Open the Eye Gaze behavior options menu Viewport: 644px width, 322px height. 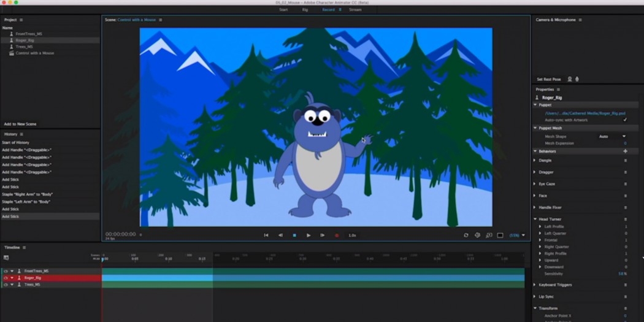[x=626, y=184]
